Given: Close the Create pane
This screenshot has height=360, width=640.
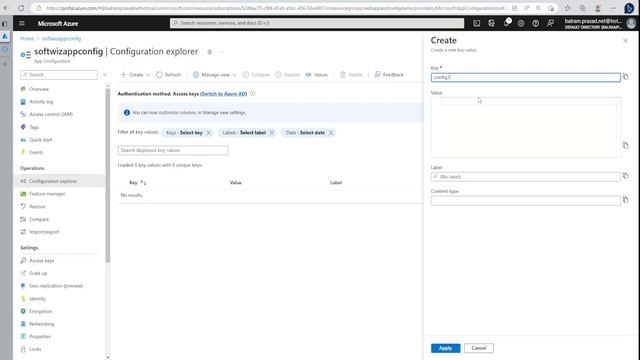Looking at the screenshot, I should pyautogui.click(x=625, y=41).
